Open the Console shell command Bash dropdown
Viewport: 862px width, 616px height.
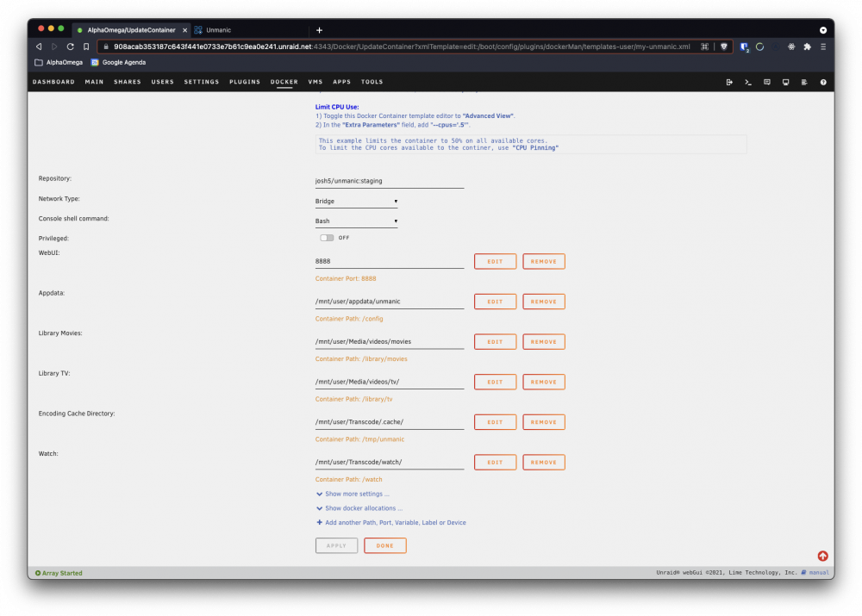tap(356, 221)
